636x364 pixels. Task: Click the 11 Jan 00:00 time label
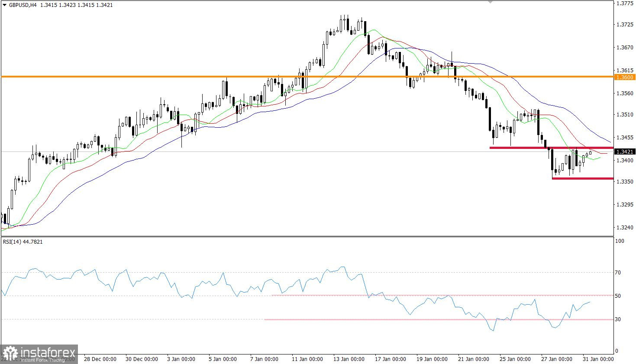(x=307, y=359)
